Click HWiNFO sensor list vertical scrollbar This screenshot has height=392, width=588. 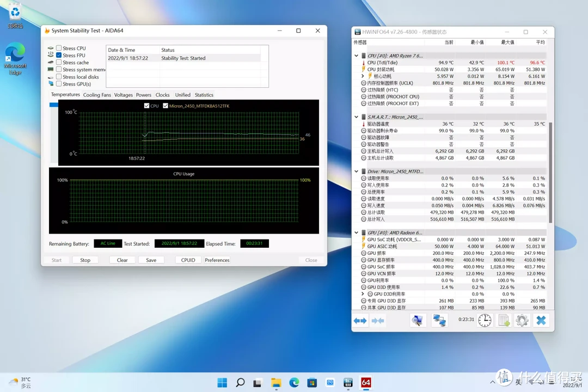point(550,172)
